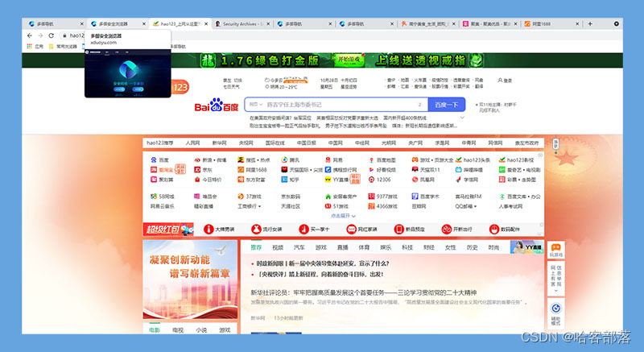Open the 常用浏览器 bookmarks folder
Screen dimensions: 644x352
click(x=63, y=47)
